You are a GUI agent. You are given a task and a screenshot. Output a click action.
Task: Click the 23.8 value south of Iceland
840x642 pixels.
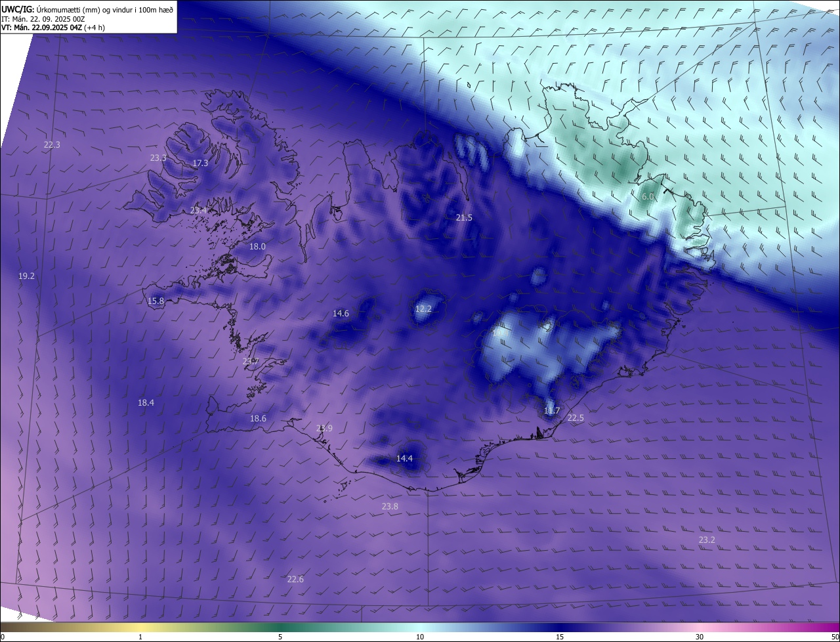pos(390,506)
